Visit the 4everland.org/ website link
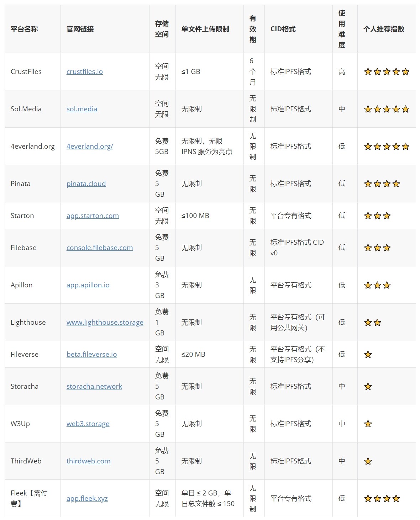420x520 pixels. pos(90,146)
